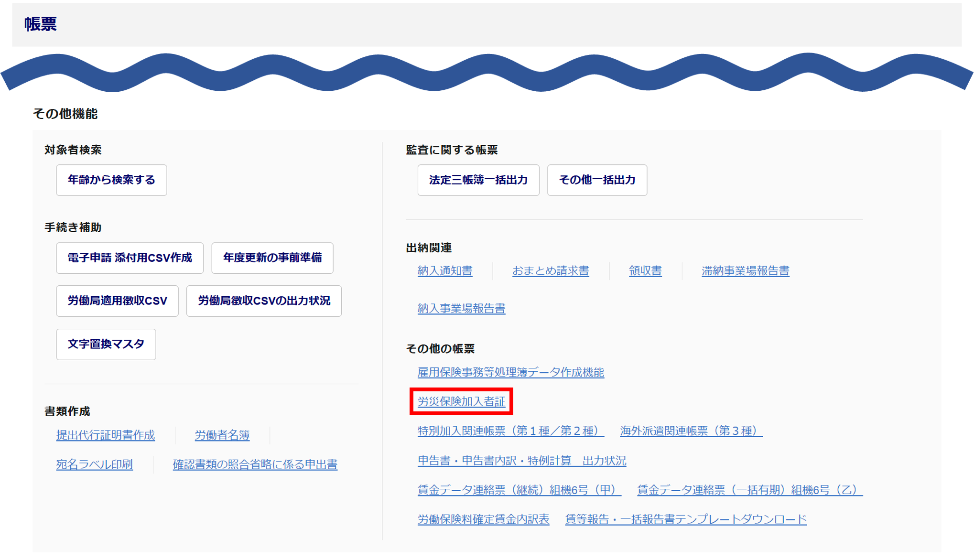
Task: Click the おまとめ請求書 link
Action: pyautogui.click(x=551, y=271)
